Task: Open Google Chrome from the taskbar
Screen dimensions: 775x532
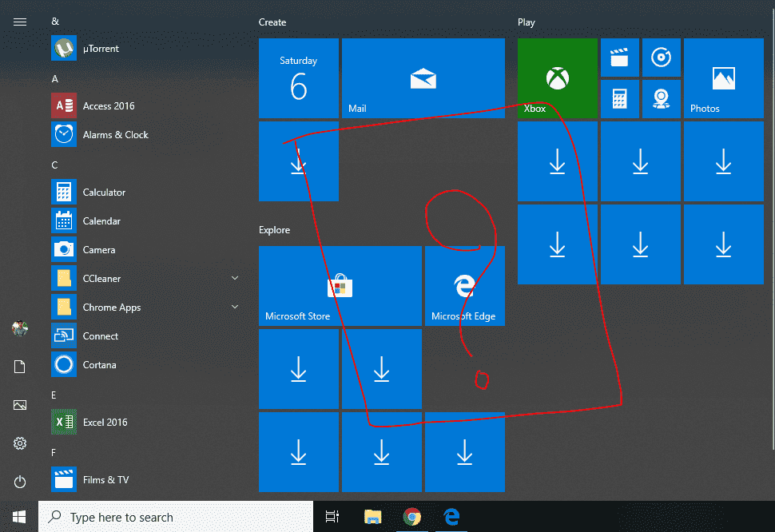Action: 412,517
